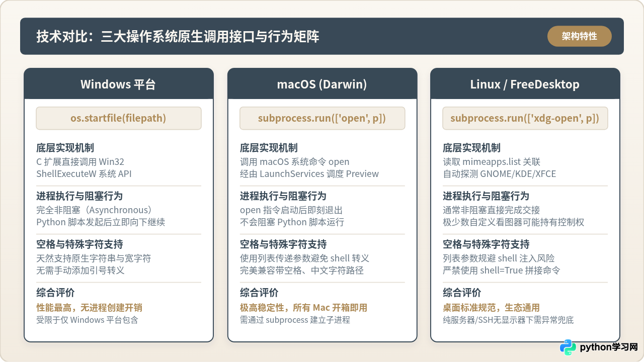Click "天然支持原生字符串与宽字符" text
644x362 pixels.
(x=94, y=258)
